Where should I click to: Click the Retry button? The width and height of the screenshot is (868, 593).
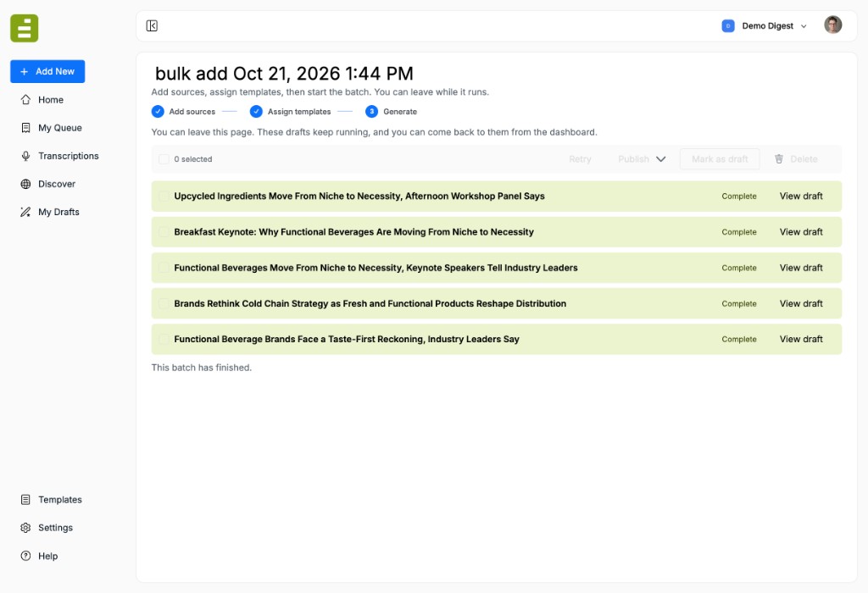pos(580,159)
